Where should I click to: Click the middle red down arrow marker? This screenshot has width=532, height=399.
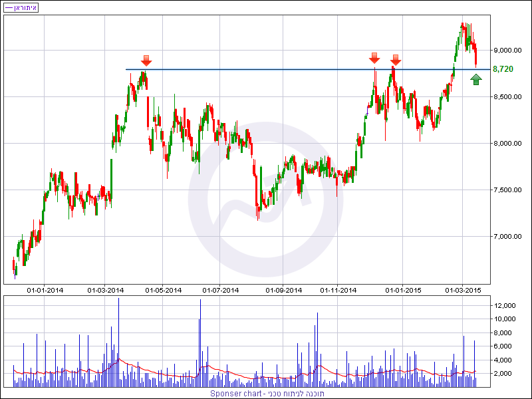click(x=375, y=59)
